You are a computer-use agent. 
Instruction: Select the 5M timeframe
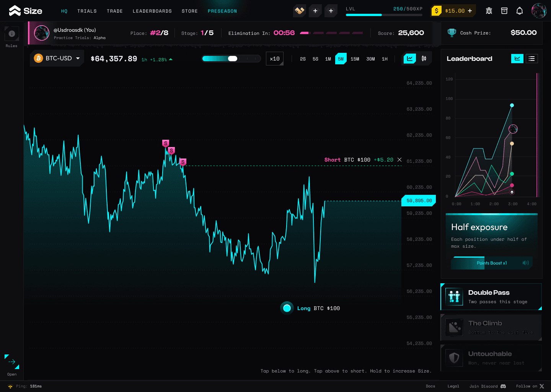341,59
